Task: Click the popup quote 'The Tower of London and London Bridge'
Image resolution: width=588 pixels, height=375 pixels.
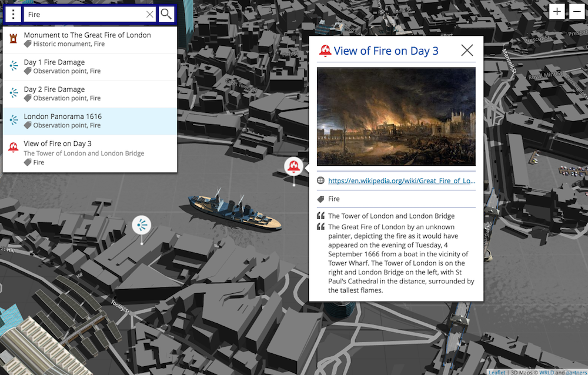Action: point(391,216)
